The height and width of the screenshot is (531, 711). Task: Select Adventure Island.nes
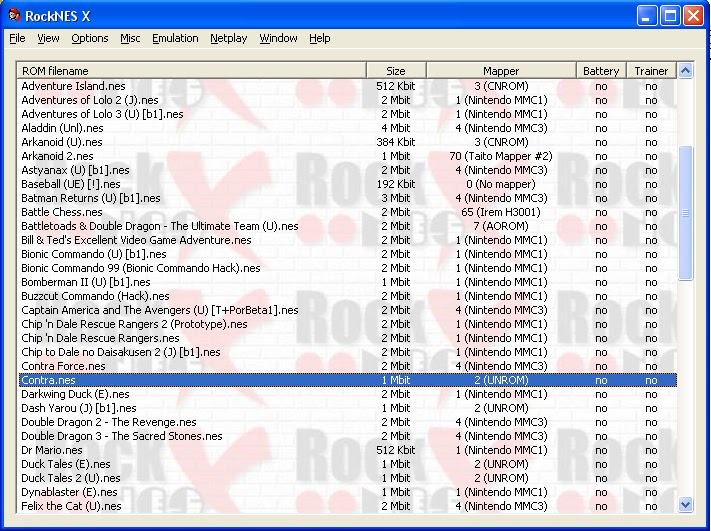click(x=347, y=86)
